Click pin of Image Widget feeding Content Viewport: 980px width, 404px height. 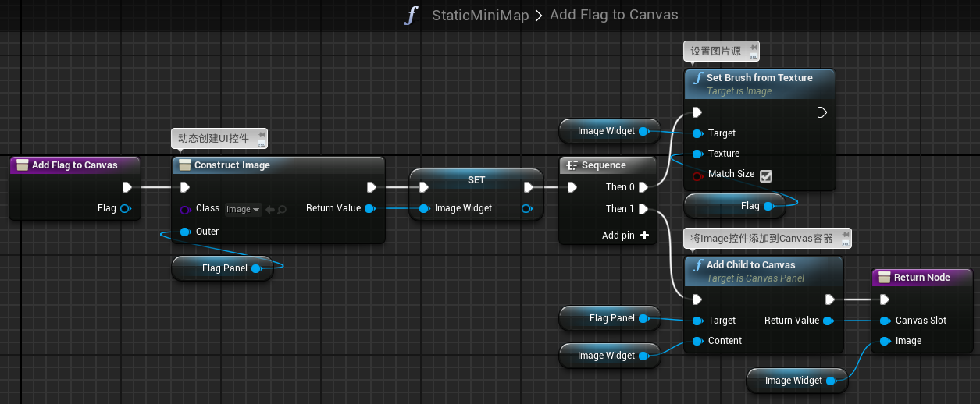pyautogui.click(x=643, y=356)
